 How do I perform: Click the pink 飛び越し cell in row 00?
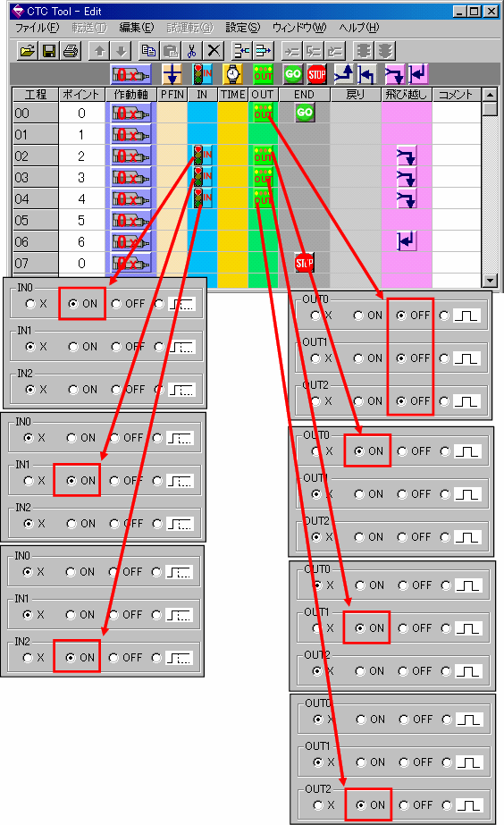(406, 113)
